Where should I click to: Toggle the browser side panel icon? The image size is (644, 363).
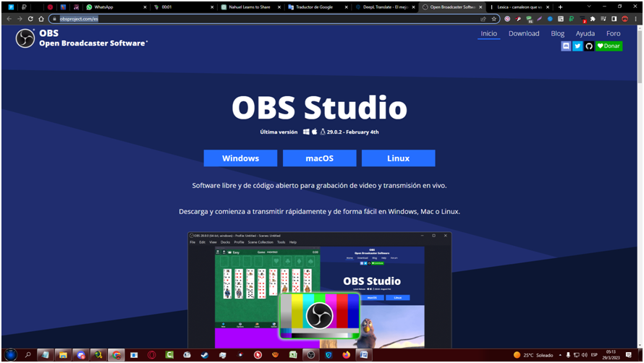pyautogui.click(x=614, y=19)
